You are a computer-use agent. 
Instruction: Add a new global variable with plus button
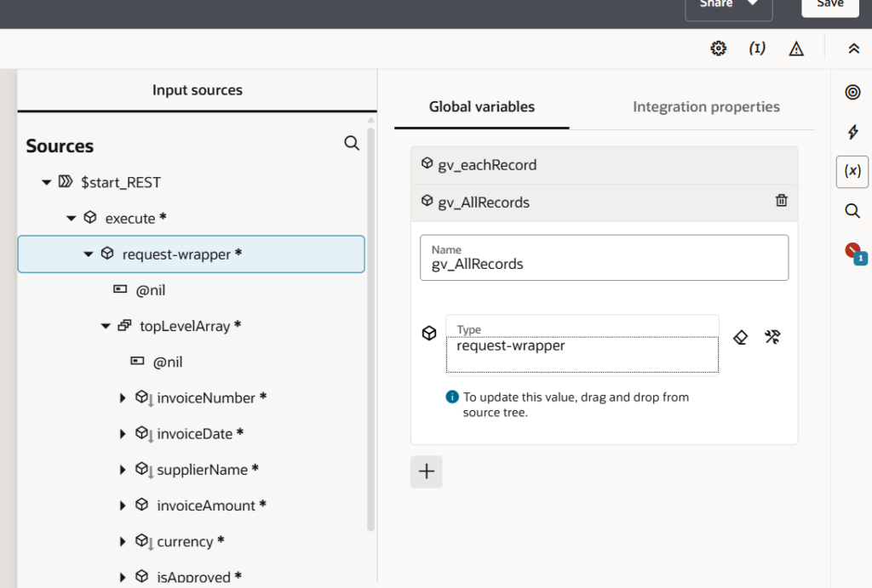click(427, 471)
